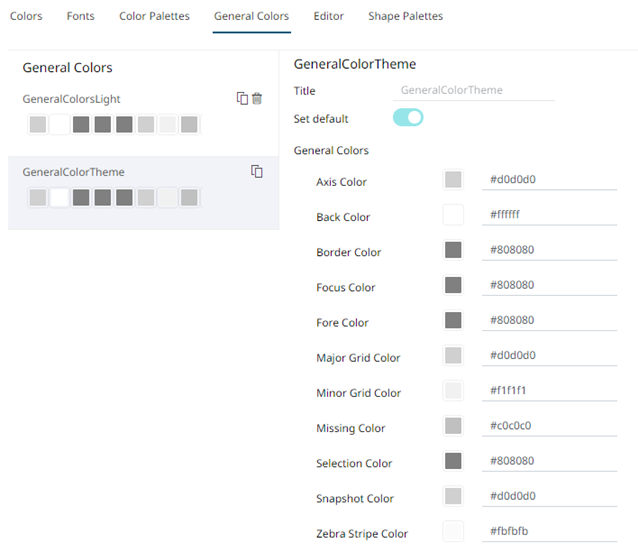Image resolution: width=638 pixels, height=552 pixels.
Task: Click the Focus Color swatch
Action: pyautogui.click(x=453, y=285)
